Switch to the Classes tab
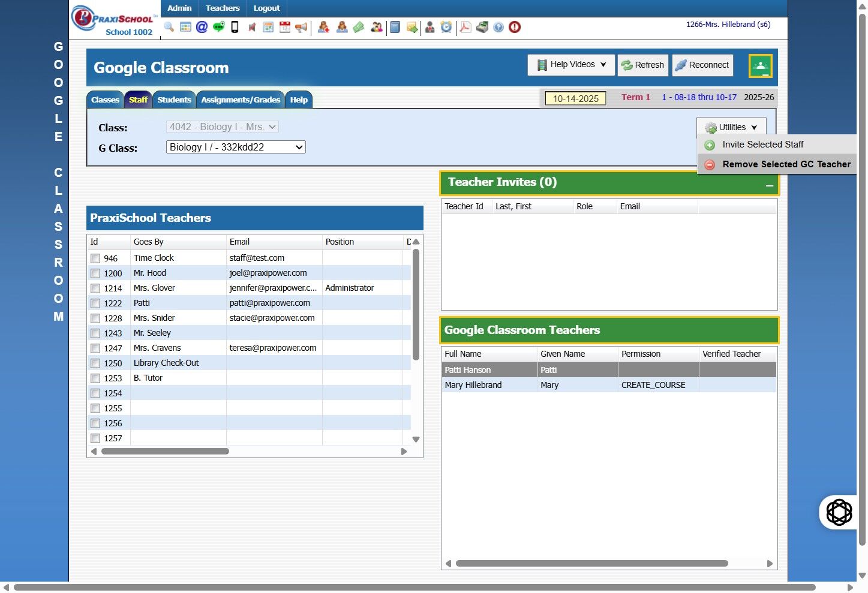This screenshot has height=593, width=868. point(106,100)
